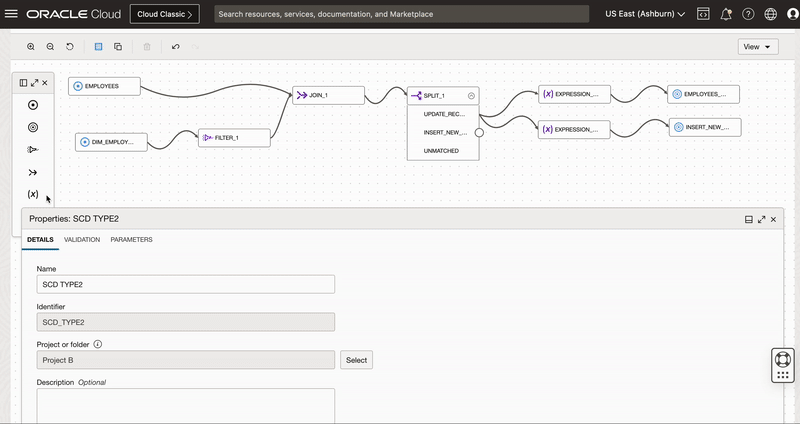This screenshot has height=424, width=800.
Task: Click Select to choose project folder
Action: (357, 360)
